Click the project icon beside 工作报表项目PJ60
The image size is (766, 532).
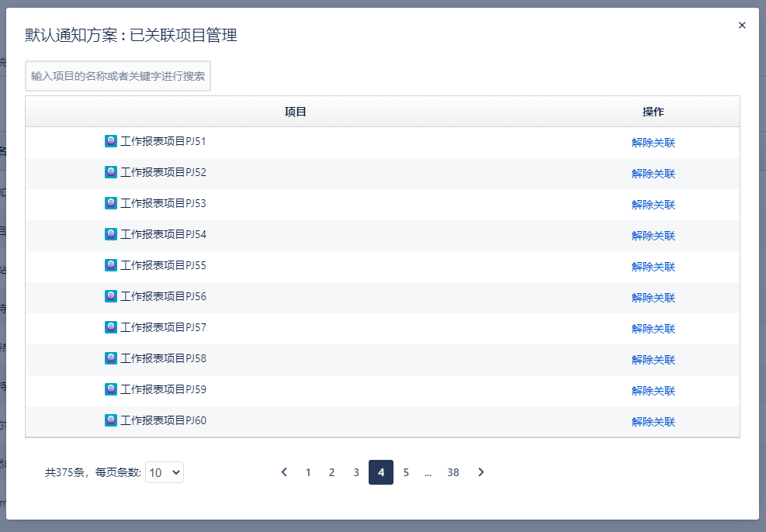click(x=110, y=420)
